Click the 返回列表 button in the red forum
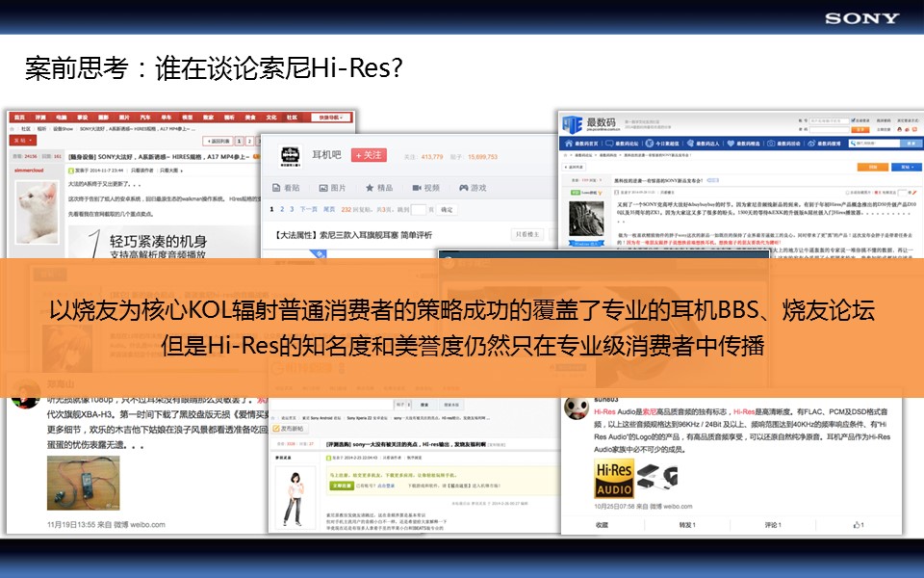The height and width of the screenshot is (578, 924). pyautogui.click(x=218, y=141)
